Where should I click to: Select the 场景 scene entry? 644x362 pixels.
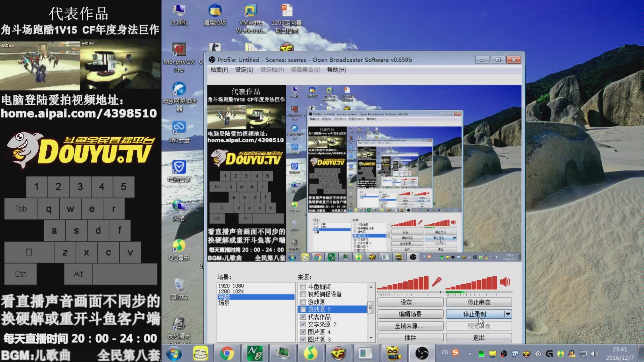(256, 303)
